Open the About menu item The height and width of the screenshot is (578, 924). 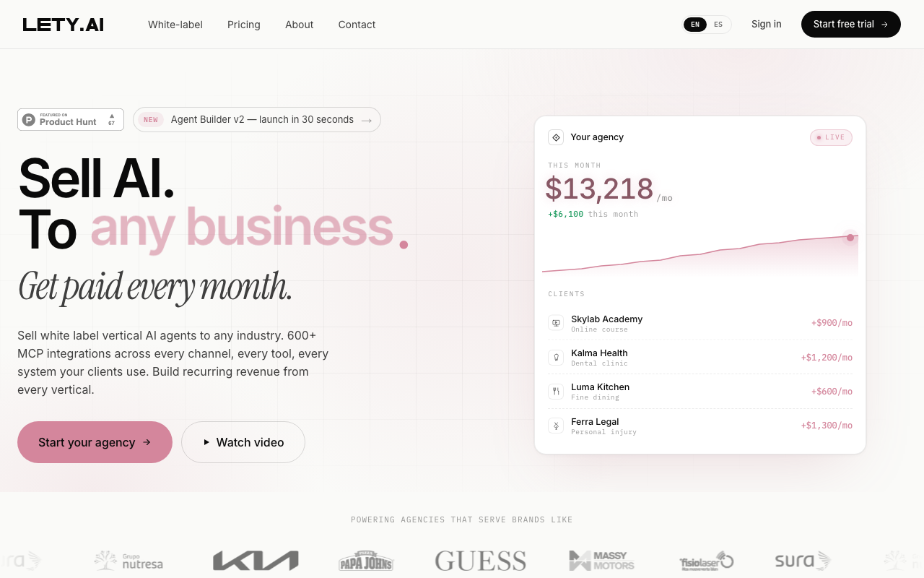(x=299, y=25)
